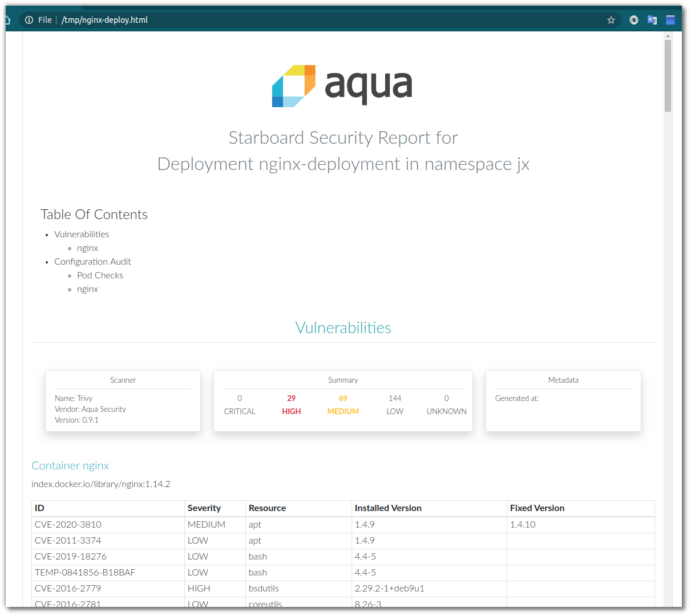691x616 pixels.
Task: Click the 0 UNKNOWN summary count
Action: click(447, 404)
